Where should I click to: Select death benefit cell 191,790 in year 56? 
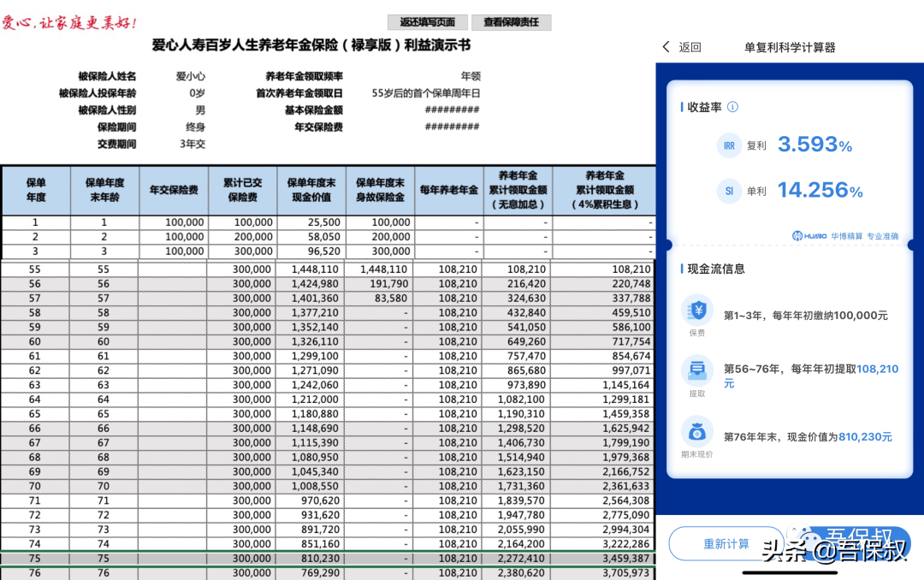(379, 283)
